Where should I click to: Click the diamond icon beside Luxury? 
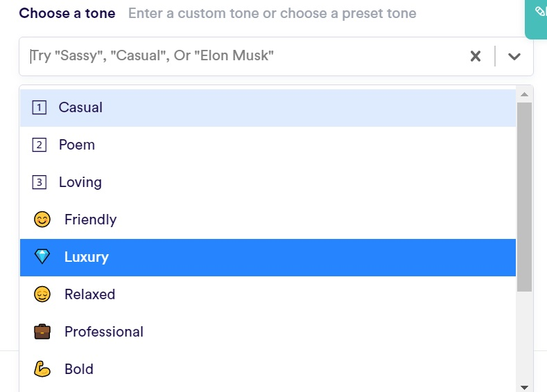tap(42, 257)
